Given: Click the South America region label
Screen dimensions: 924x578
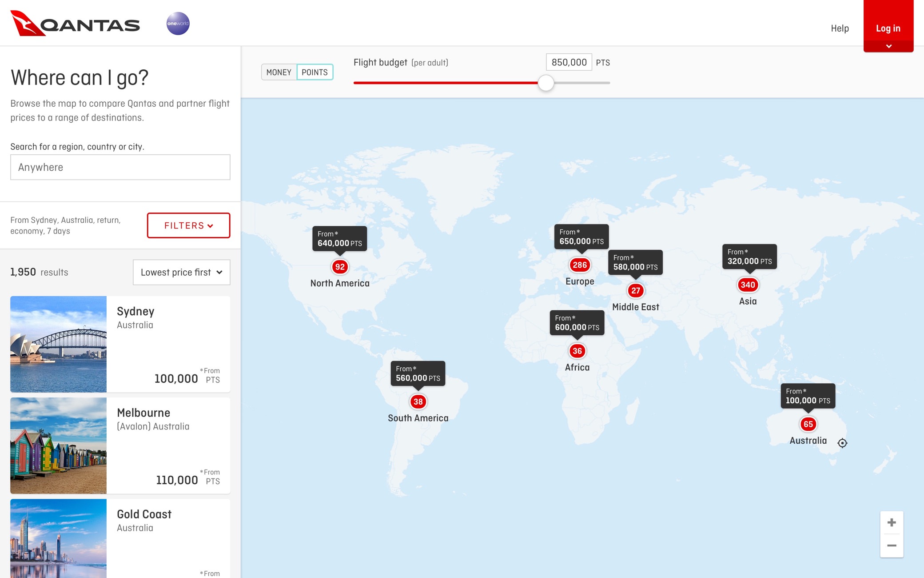Looking at the screenshot, I should tap(418, 418).
